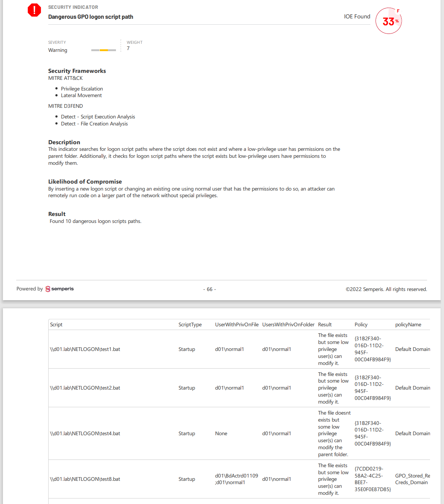This screenshot has height=504, width=444.
Task: Select the test8.bat script path cell
Action: pos(85,479)
